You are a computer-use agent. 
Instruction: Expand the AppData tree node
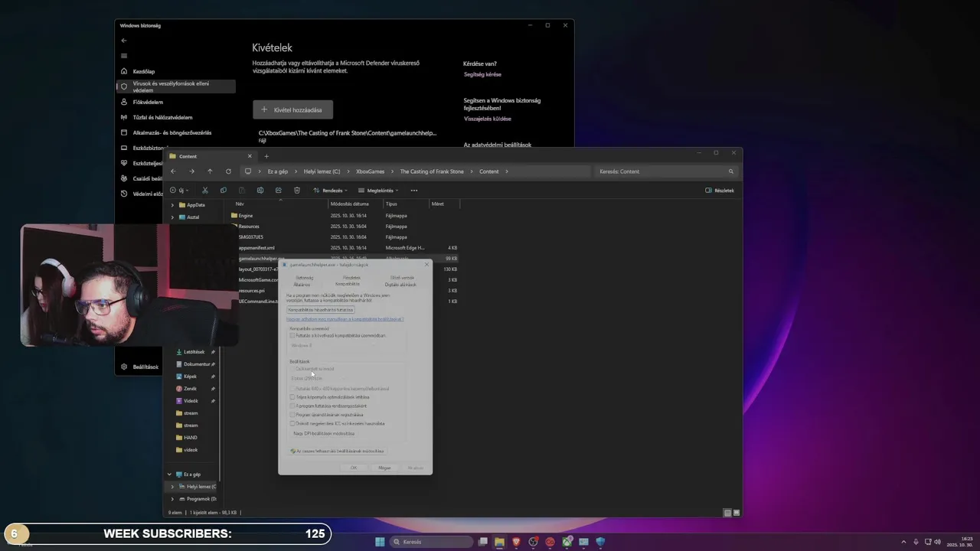tap(172, 205)
